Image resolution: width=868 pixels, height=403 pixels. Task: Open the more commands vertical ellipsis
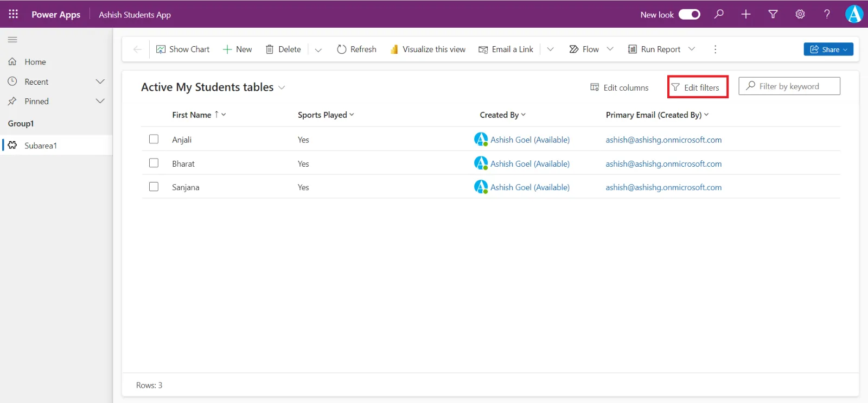[715, 49]
